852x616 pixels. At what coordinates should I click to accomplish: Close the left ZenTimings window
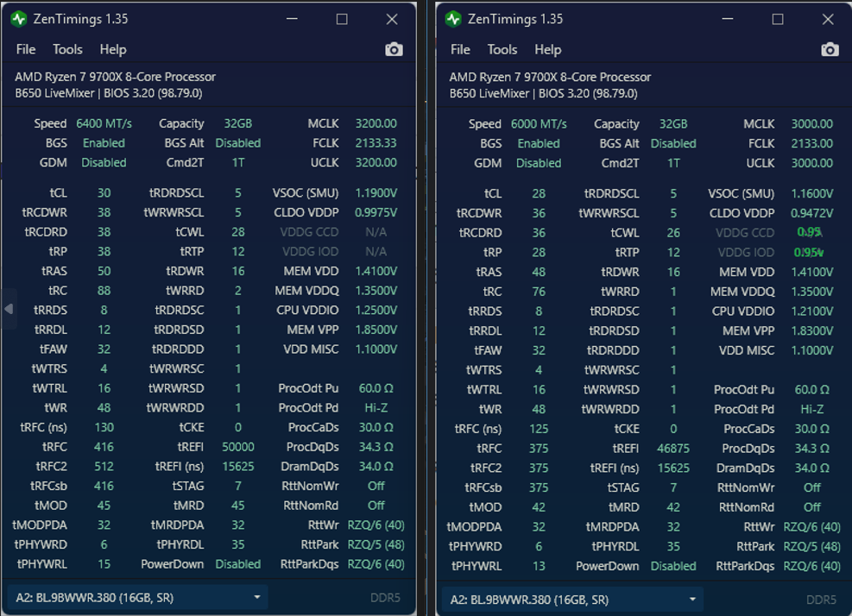(392, 19)
